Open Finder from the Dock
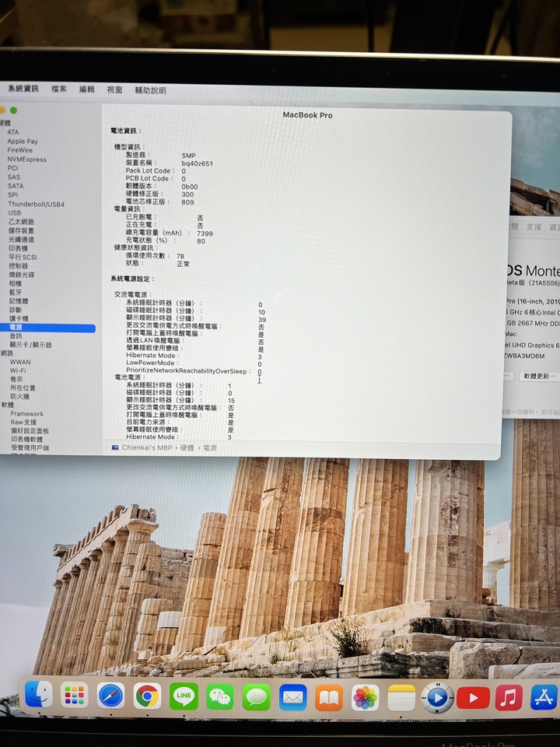This screenshot has height=747, width=560. click(x=39, y=693)
